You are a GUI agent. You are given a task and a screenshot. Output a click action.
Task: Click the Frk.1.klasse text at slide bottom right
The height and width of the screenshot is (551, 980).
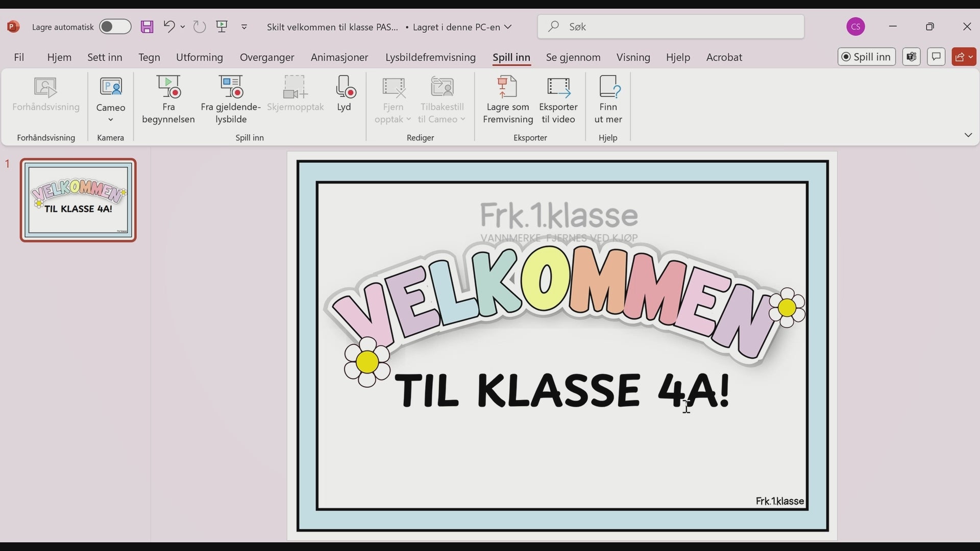pyautogui.click(x=779, y=502)
